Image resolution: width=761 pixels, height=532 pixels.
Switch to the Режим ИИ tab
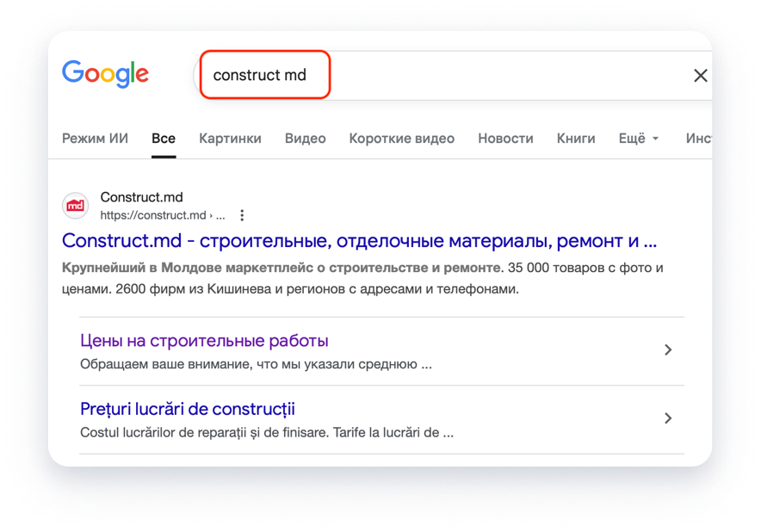(95, 139)
